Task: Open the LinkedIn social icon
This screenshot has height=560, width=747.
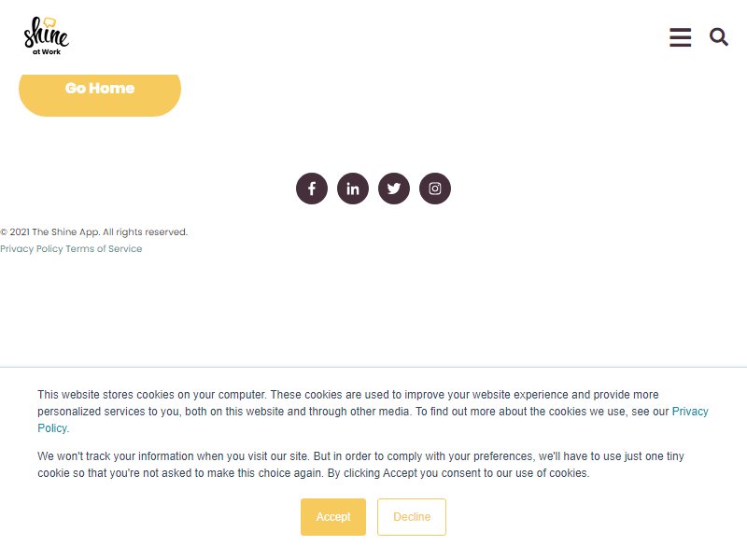Action: click(353, 189)
